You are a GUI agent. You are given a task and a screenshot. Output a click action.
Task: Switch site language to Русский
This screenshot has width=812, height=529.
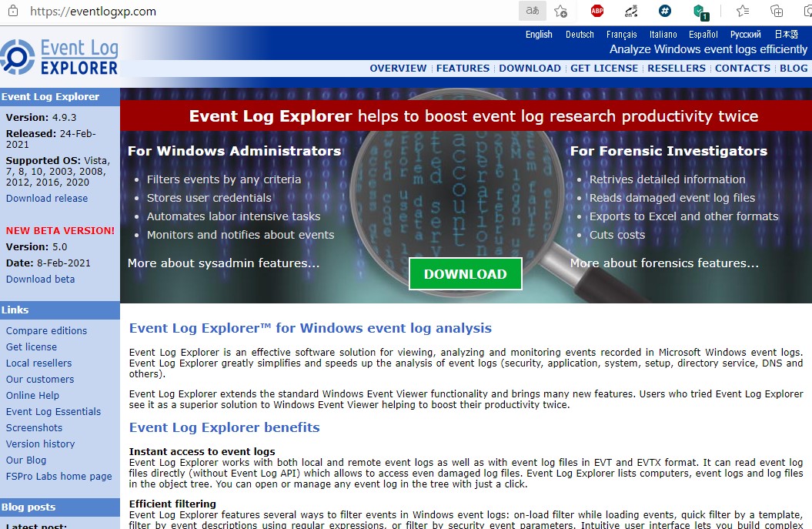coord(745,35)
